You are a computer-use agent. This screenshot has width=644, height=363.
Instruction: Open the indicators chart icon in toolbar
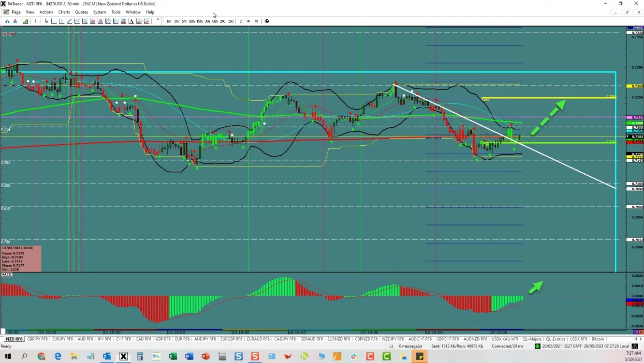tap(25, 21)
